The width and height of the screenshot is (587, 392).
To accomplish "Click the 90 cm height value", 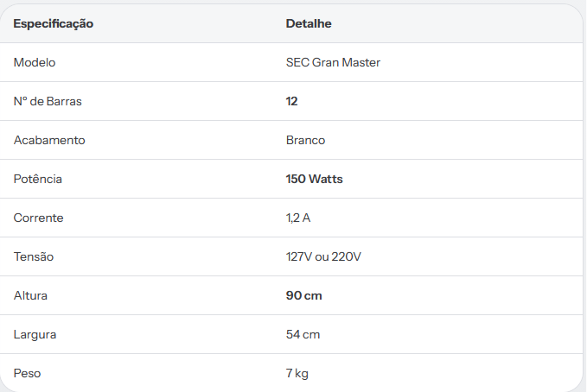I will 303,296.
